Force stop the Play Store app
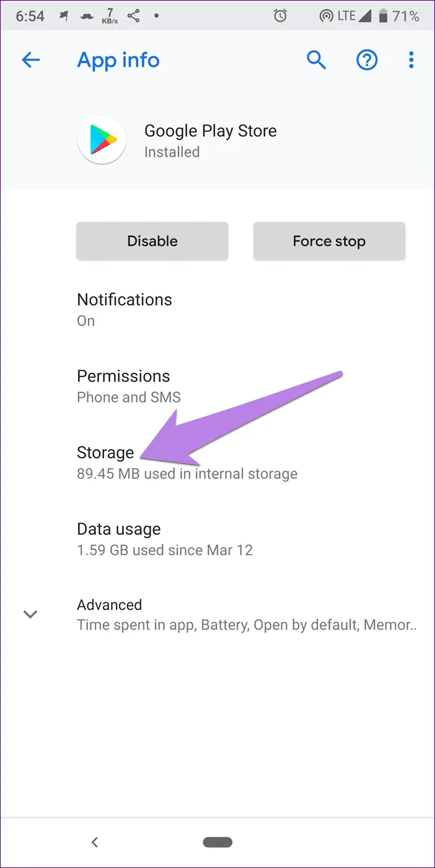 coord(329,241)
